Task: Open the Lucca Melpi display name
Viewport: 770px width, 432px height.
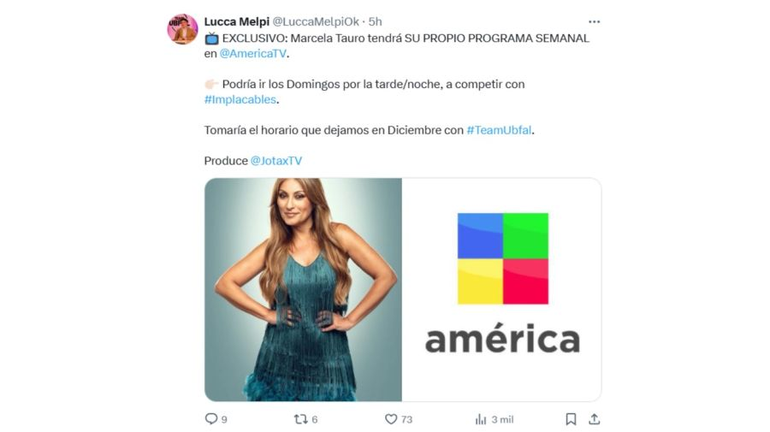Action: point(237,22)
